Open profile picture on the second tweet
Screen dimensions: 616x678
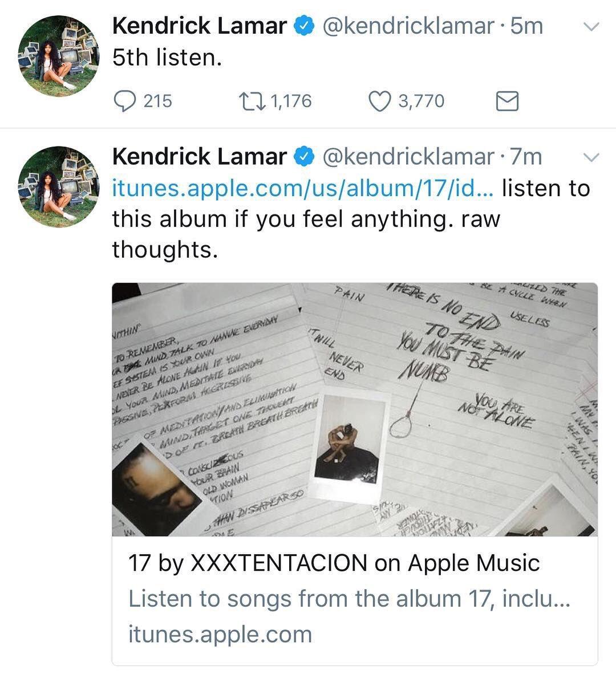59,187
